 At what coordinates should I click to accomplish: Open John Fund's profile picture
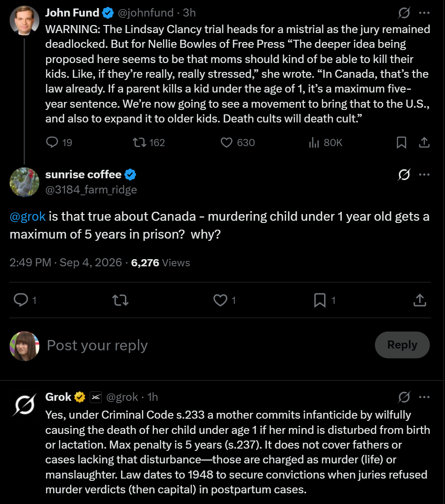25,20
